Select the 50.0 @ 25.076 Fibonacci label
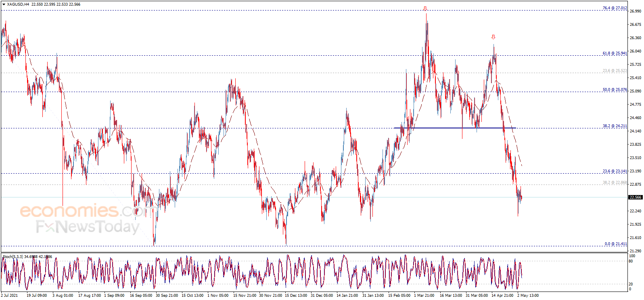The height and width of the screenshot is (300, 644). point(615,90)
